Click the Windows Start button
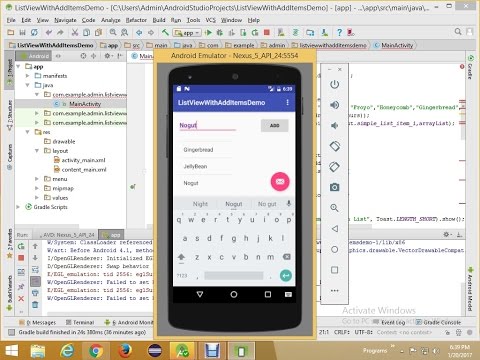Image resolution: width=480 pixels, height=360 pixels. 11,351
